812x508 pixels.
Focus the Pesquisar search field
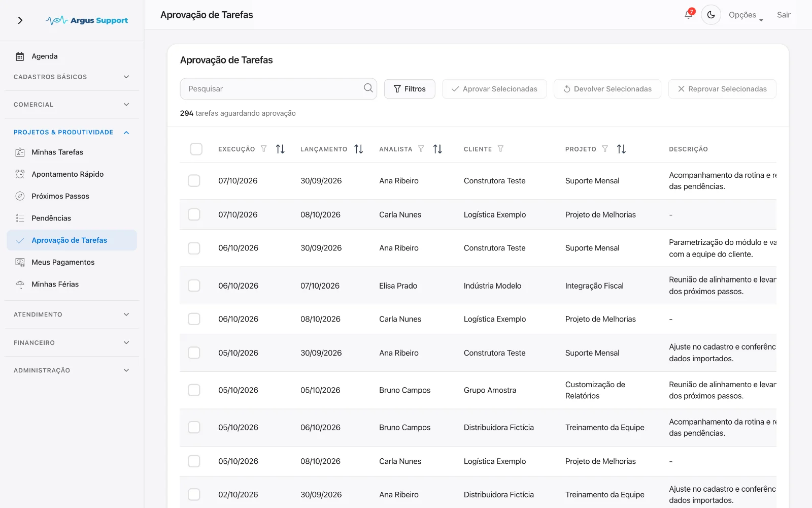pyautogui.click(x=278, y=89)
